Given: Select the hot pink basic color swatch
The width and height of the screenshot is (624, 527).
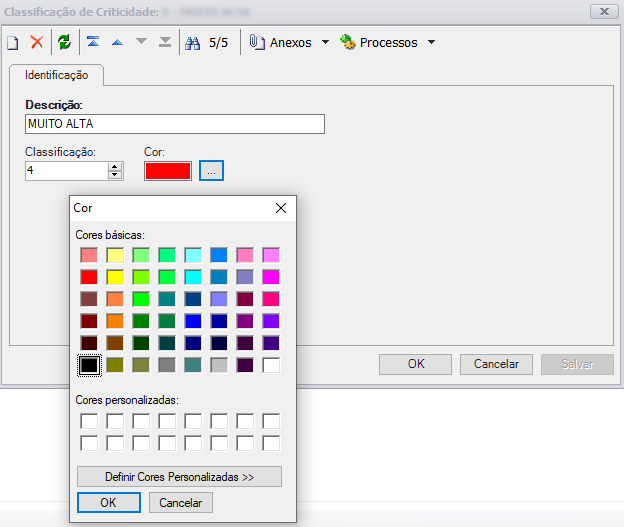Looking at the screenshot, I should point(271,299).
